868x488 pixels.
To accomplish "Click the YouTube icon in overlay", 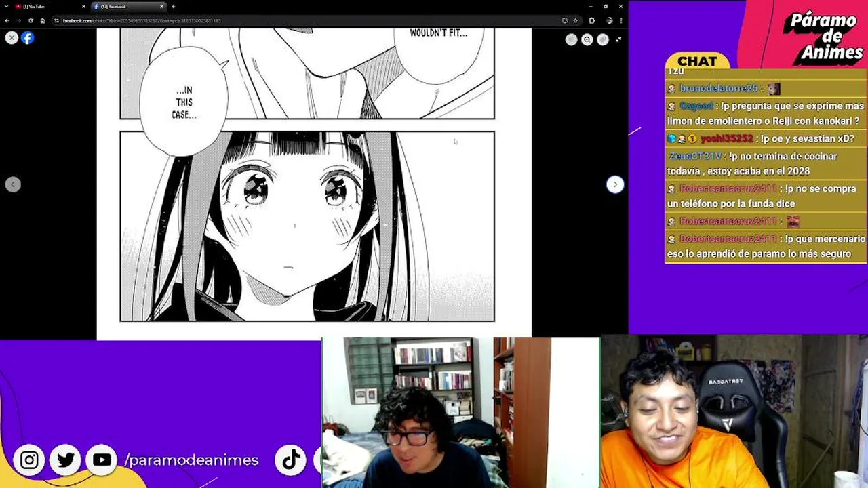I will click(x=102, y=460).
